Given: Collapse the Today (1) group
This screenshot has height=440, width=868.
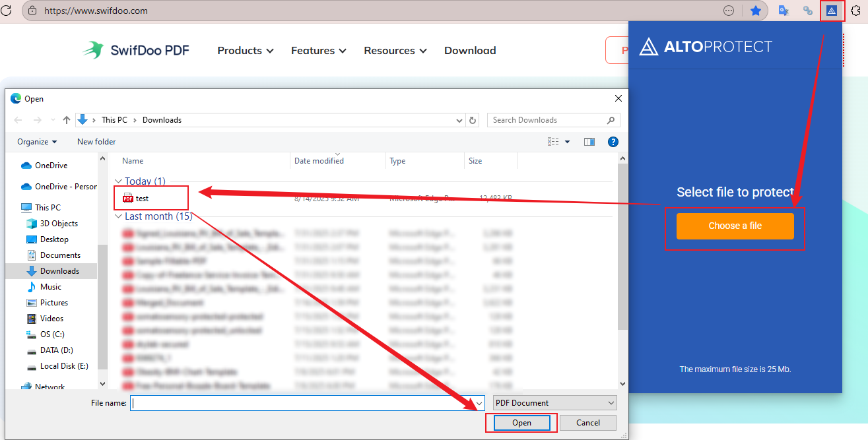Looking at the screenshot, I should 118,181.
